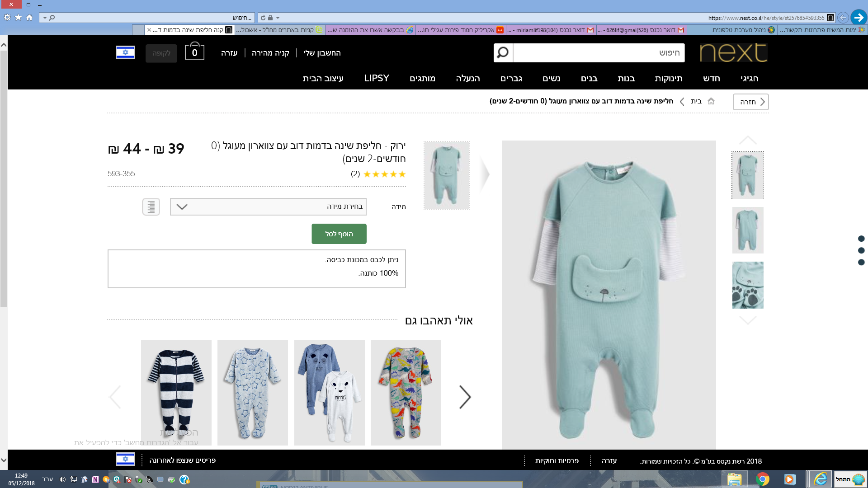
Task: Select the paw-print detail thumbnail
Action: [x=747, y=285]
